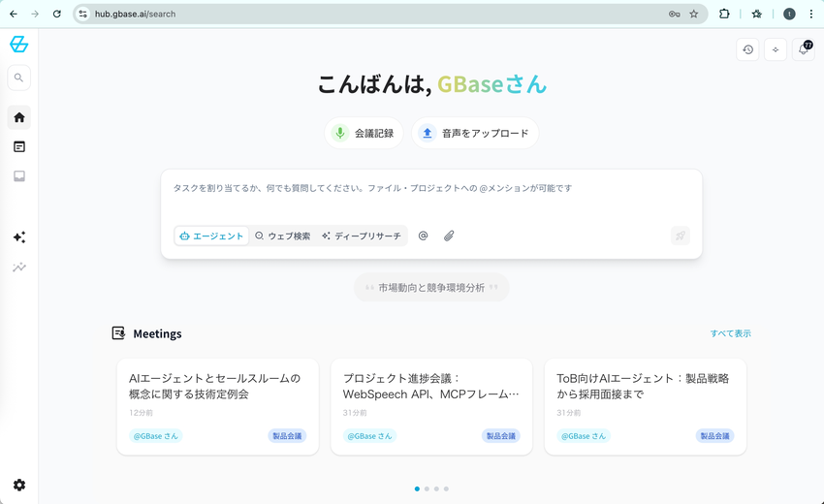
Task: Open the starred bookmarks icon in the browser toolbar
Action: (757, 15)
